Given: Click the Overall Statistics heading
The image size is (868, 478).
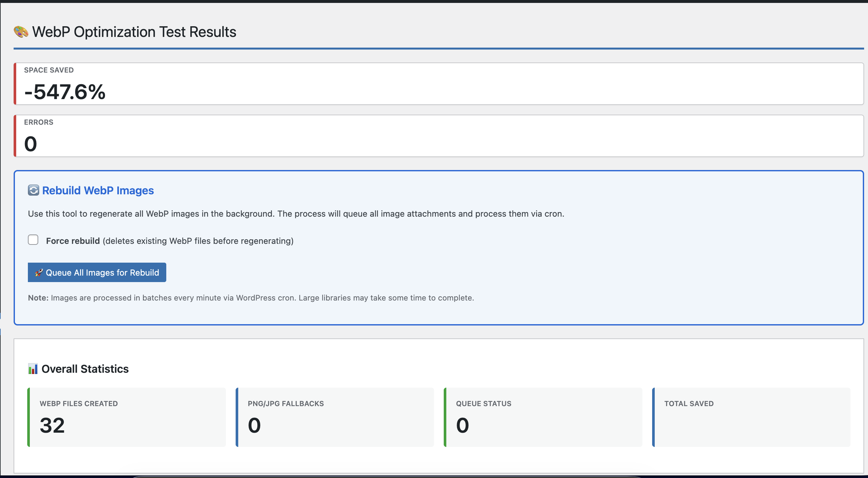Looking at the screenshot, I should [x=85, y=369].
